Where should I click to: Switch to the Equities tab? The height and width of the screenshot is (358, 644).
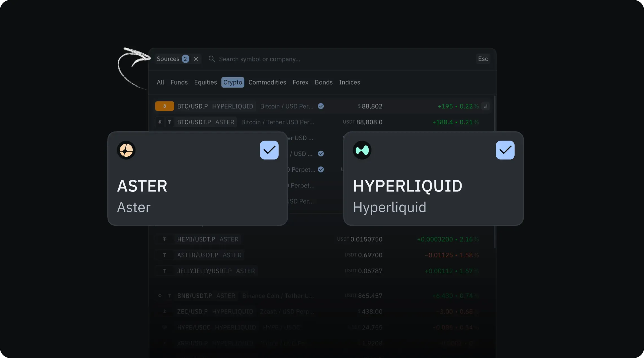click(x=205, y=82)
